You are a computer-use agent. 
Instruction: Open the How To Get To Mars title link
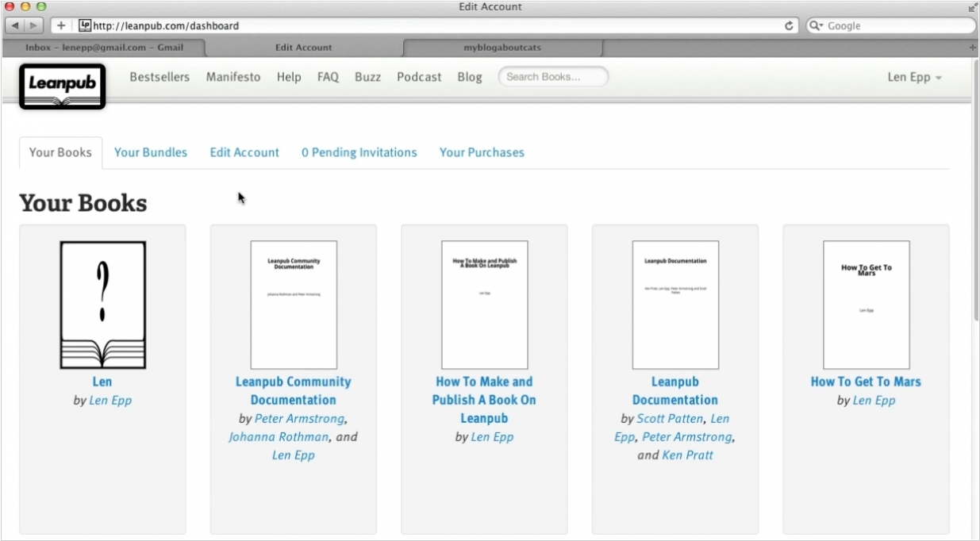pyautogui.click(x=866, y=382)
